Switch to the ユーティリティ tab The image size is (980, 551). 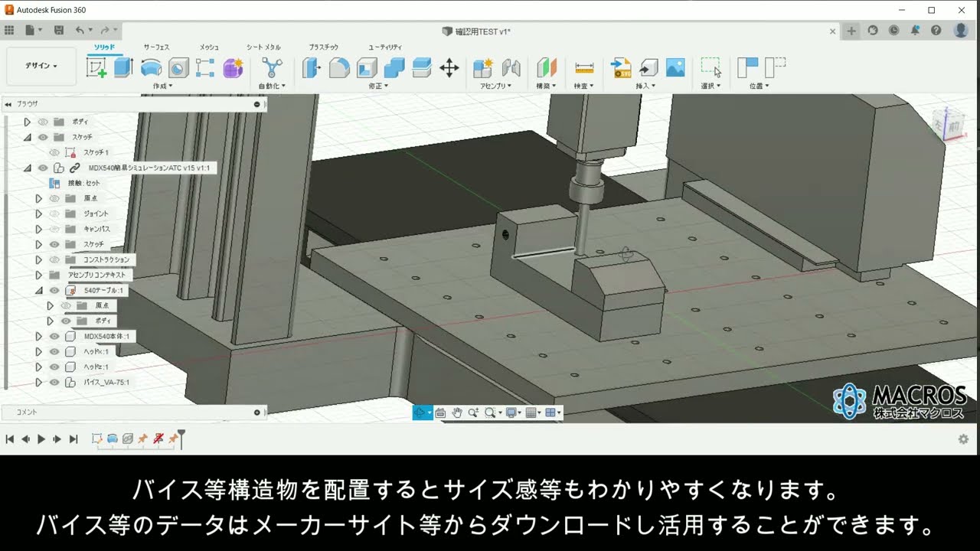coord(385,47)
